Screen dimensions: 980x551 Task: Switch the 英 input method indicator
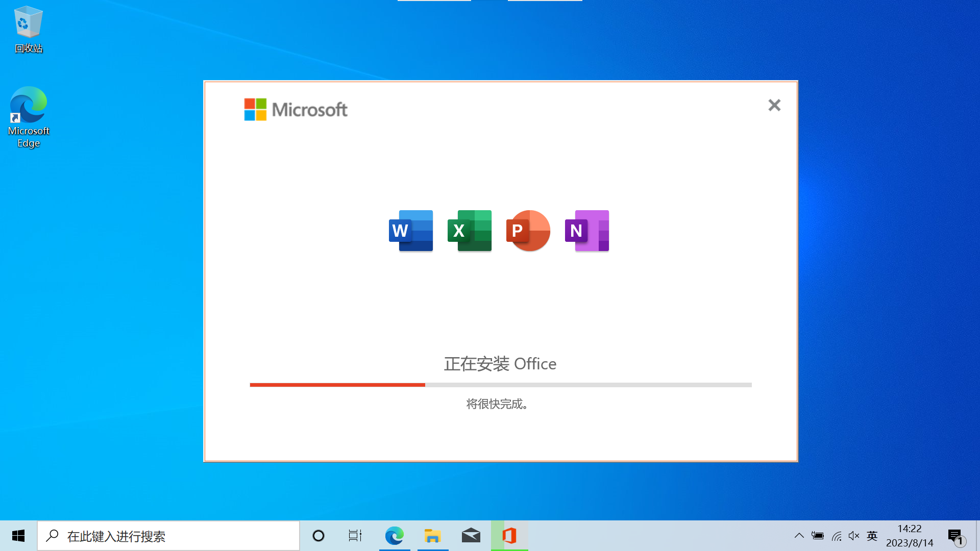tap(872, 536)
